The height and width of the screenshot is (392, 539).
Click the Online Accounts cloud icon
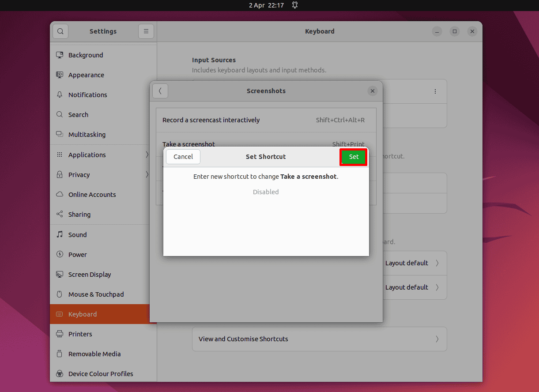(x=60, y=195)
